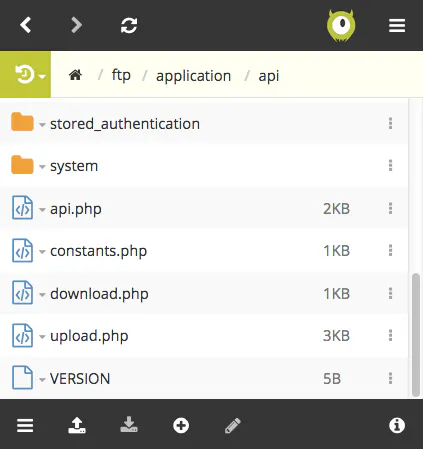
Task: Click the 1KB size of constants.php
Action: pos(336,251)
